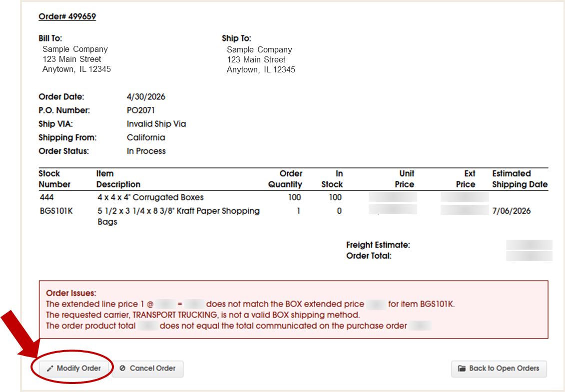Screen dimensions: 565x392
Task: Click the TRANSPORT TRUCKING carrier issue message
Action: point(203,315)
